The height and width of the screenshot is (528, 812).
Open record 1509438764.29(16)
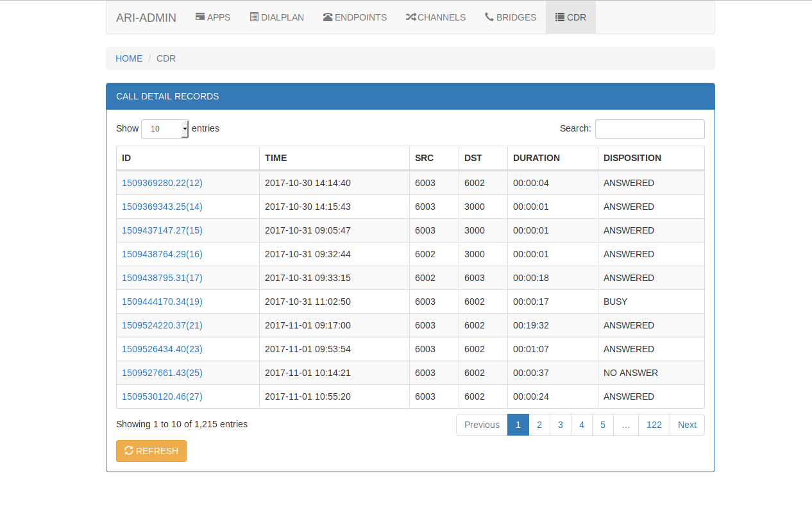(162, 254)
